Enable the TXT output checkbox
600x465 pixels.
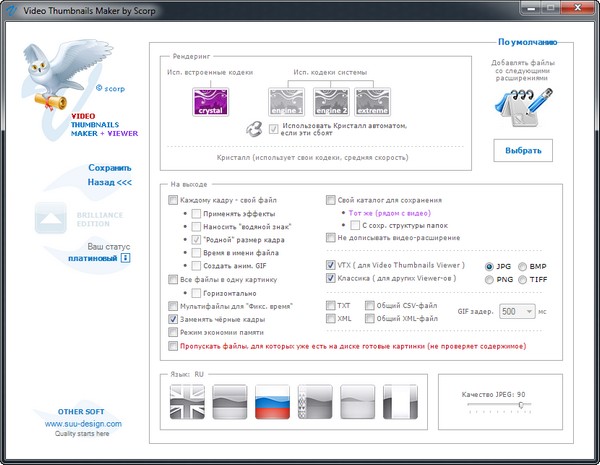tap(331, 304)
